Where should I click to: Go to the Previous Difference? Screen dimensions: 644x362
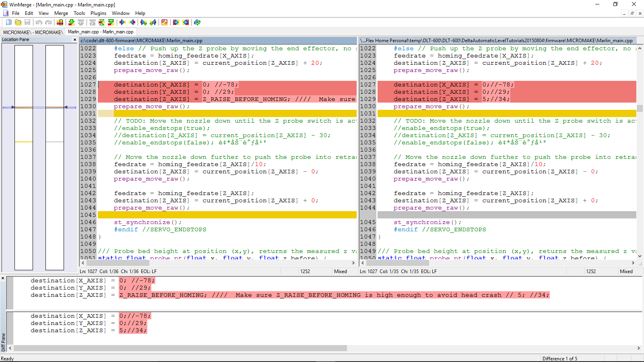pos(81,23)
